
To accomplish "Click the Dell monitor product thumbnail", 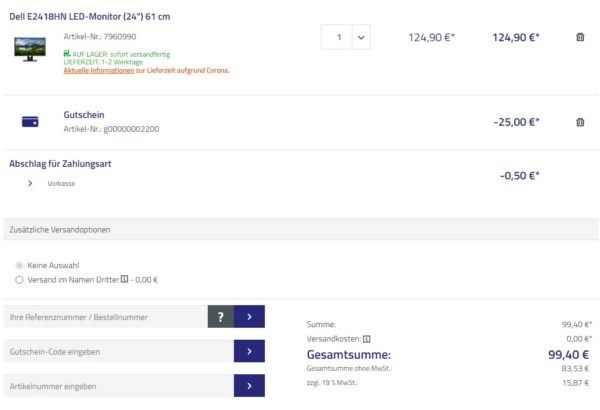I will point(30,48).
